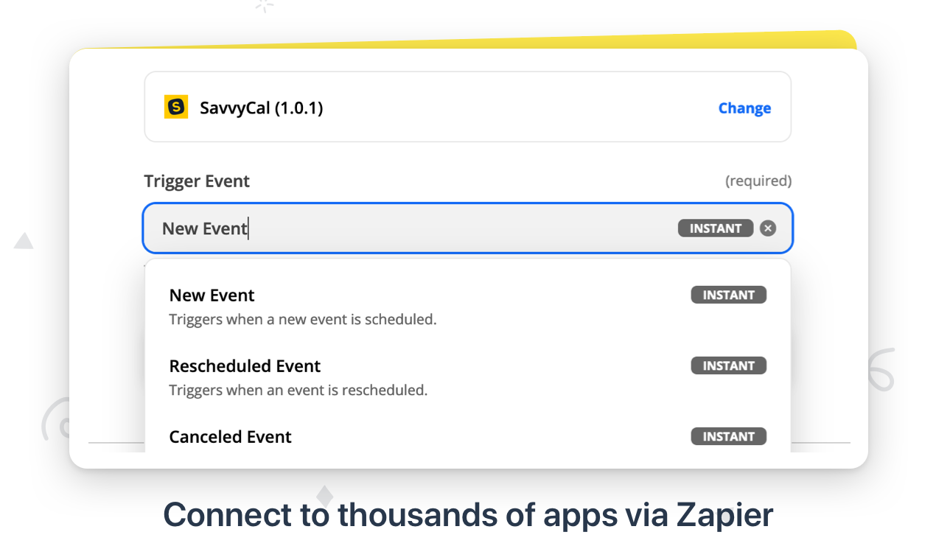The width and height of the screenshot is (936, 560).
Task: Click the gray triangle decoration at left
Action: [24, 241]
